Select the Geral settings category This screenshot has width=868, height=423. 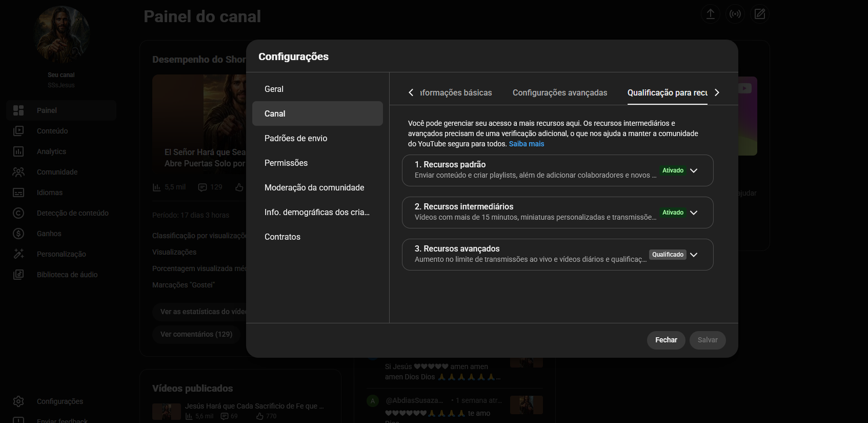[x=317, y=89]
